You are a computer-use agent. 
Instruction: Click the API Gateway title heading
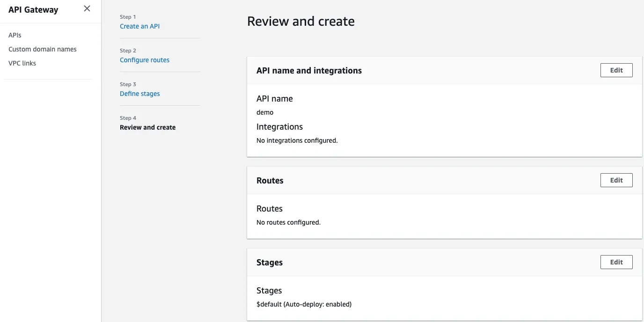pyautogui.click(x=32, y=9)
